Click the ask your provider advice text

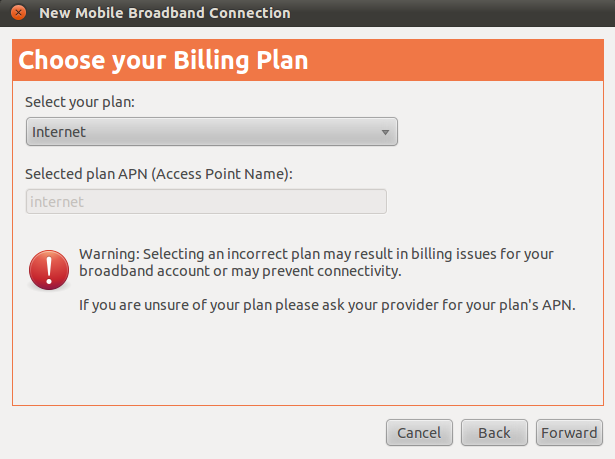(326, 305)
